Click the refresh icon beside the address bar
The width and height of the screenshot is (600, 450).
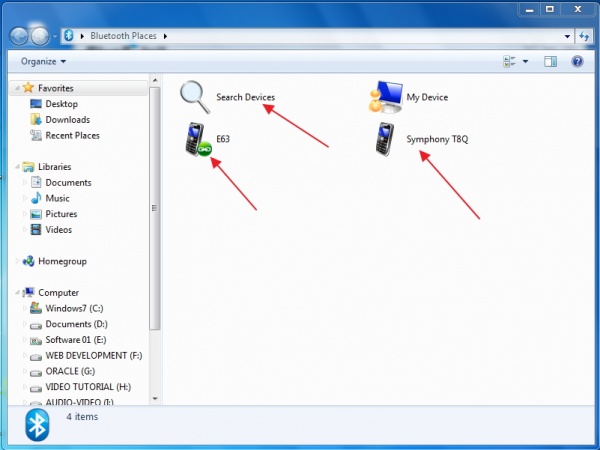click(x=584, y=36)
